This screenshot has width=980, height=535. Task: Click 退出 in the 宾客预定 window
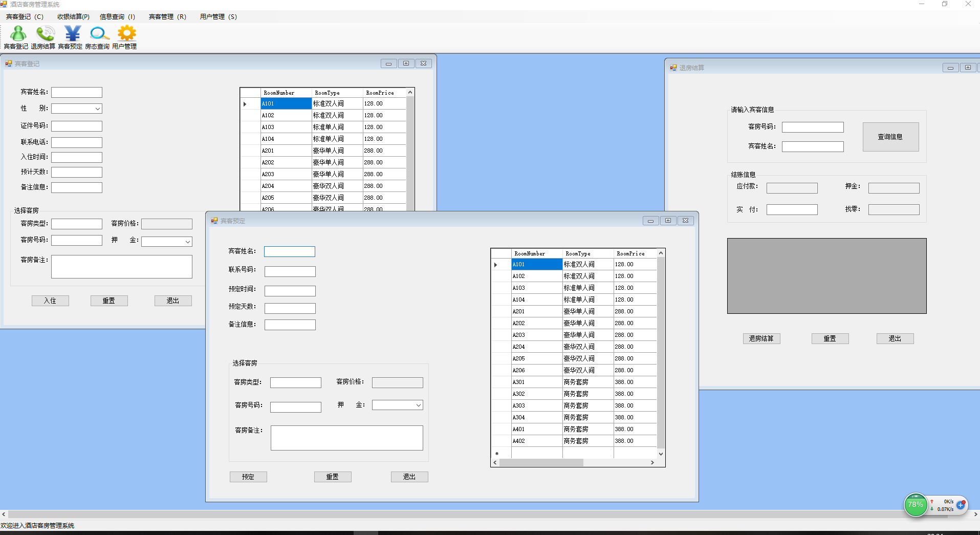tap(409, 477)
